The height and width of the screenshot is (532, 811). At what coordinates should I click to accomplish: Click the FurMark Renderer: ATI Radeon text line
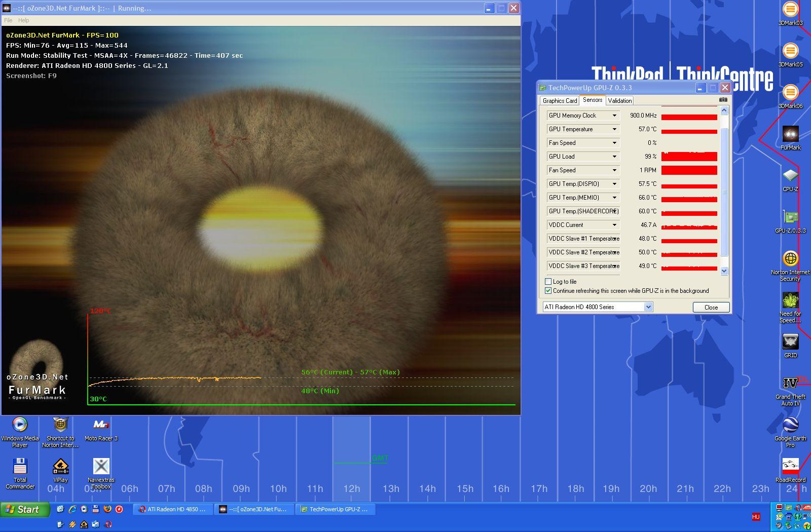[x=87, y=65]
